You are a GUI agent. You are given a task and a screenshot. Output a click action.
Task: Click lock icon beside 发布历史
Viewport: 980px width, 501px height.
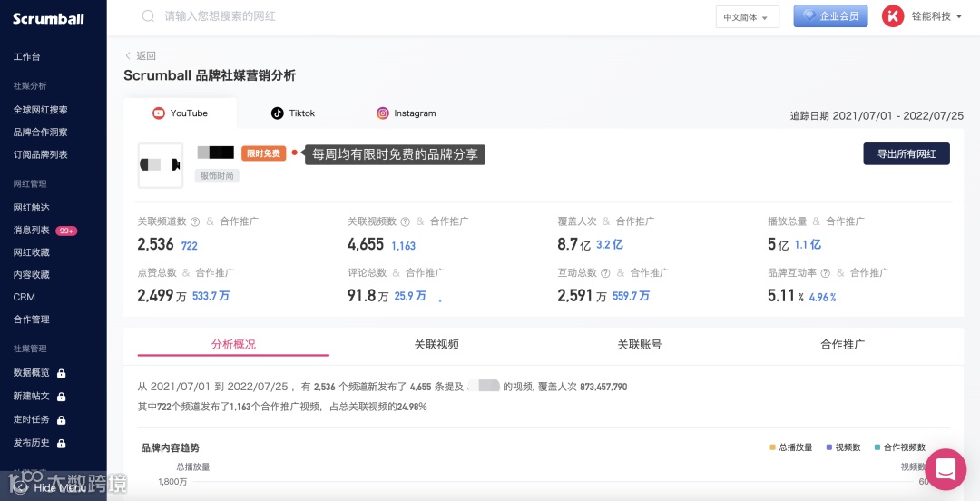point(62,444)
